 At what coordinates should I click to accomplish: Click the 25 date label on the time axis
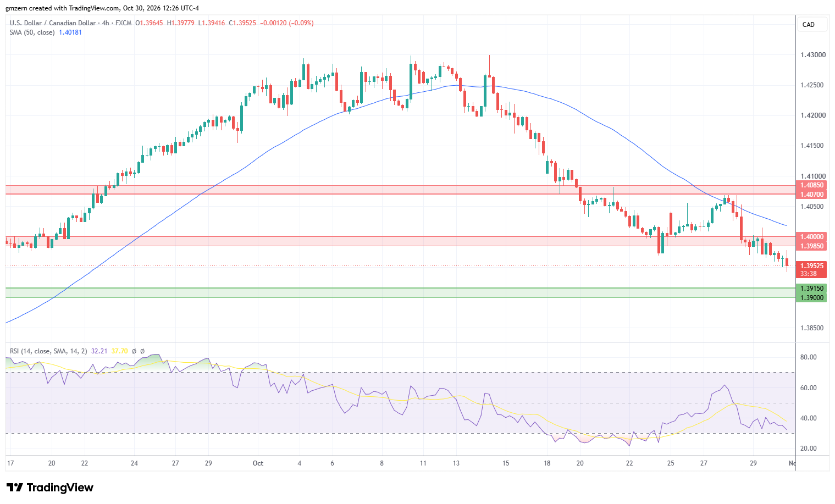pos(671,463)
